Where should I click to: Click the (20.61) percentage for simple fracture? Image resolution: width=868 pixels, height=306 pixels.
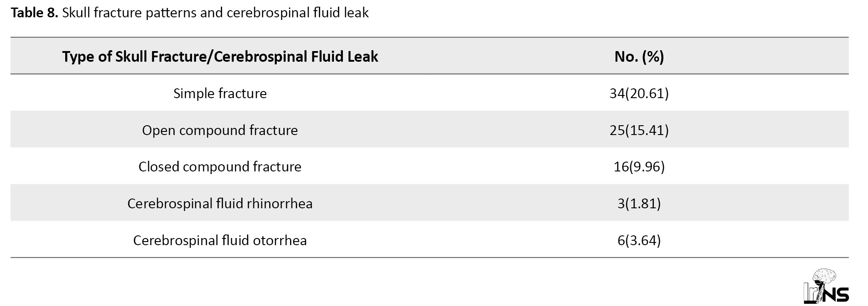(x=647, y=94)
